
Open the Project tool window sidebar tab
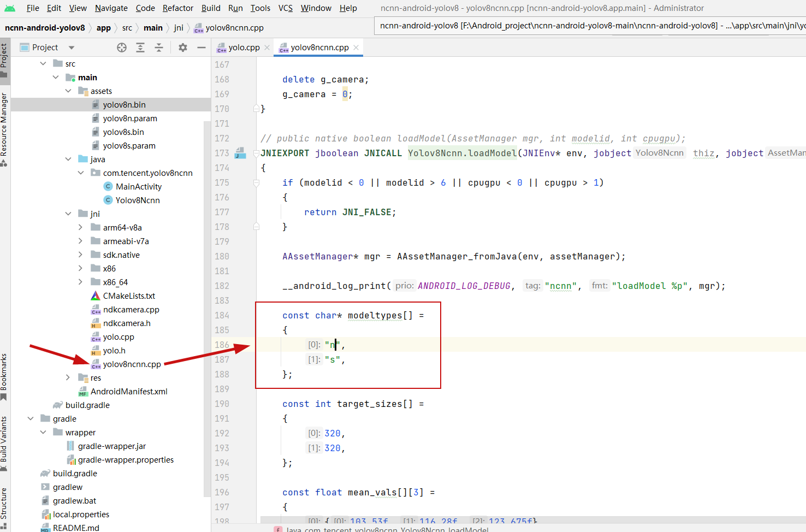point(4,60)
